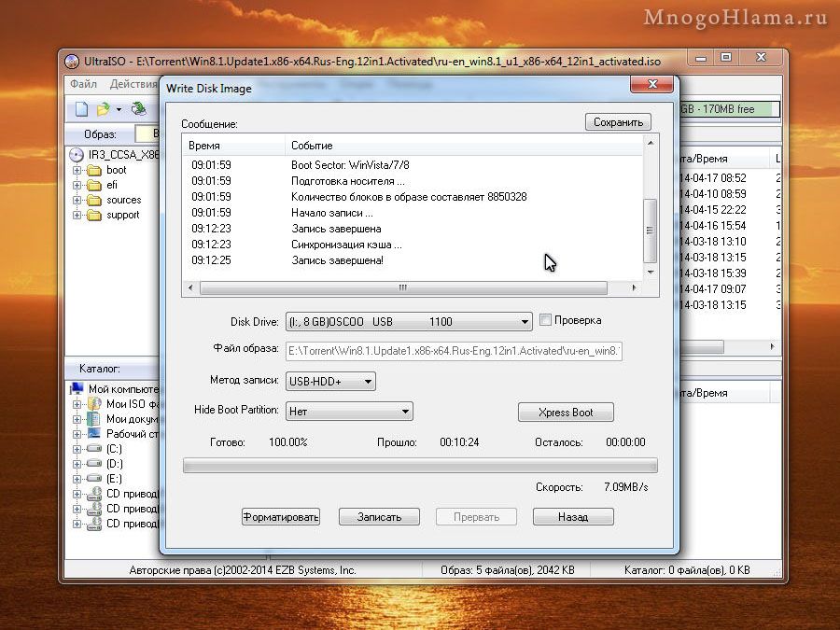Select the IR3_CCSA disc image root icon
The height and width of the screenshot is (630, 840).
(x=77, y=154)
